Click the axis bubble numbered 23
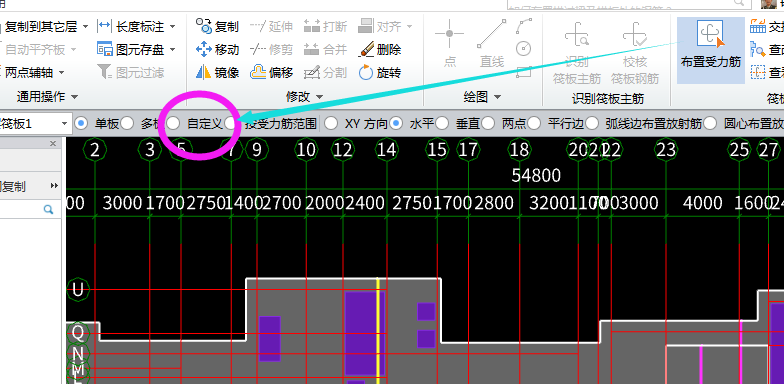Viewport: 784px width, 384px height. point(666,150)
